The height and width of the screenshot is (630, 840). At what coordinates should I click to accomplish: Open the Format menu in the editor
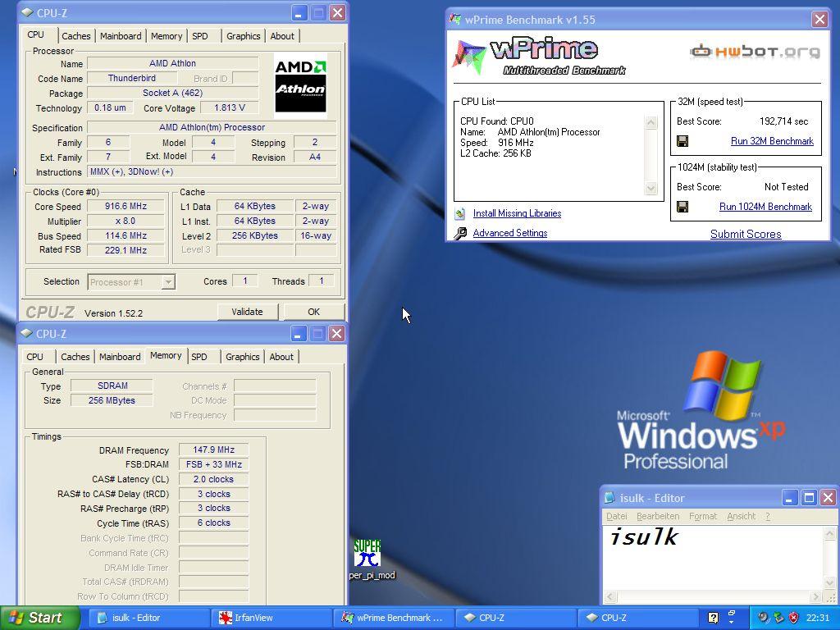click(703, 517)
